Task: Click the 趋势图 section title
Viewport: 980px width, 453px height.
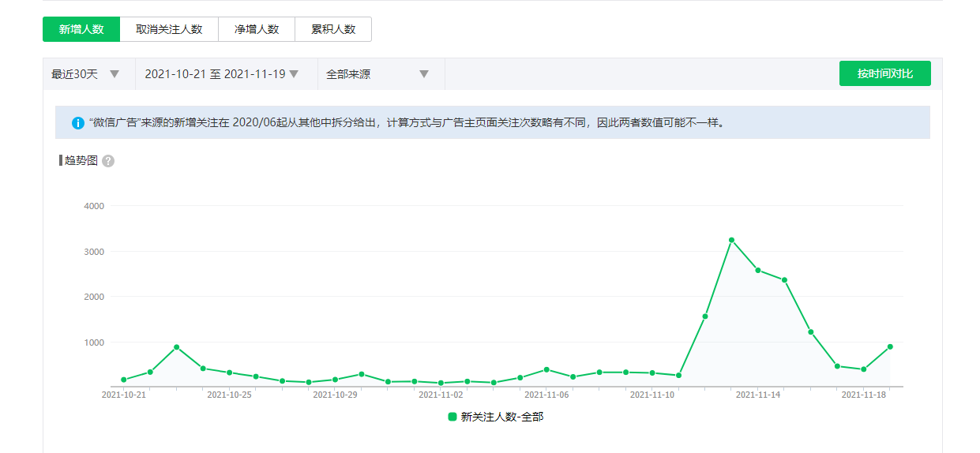Action: point(81,160)
